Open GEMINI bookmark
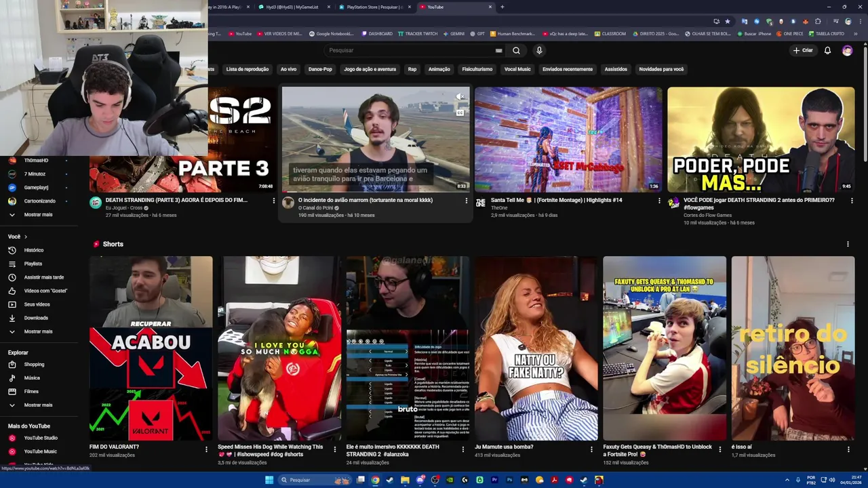Image resolution: width=868 pixels, height=488 pixels. pos(454,33)
